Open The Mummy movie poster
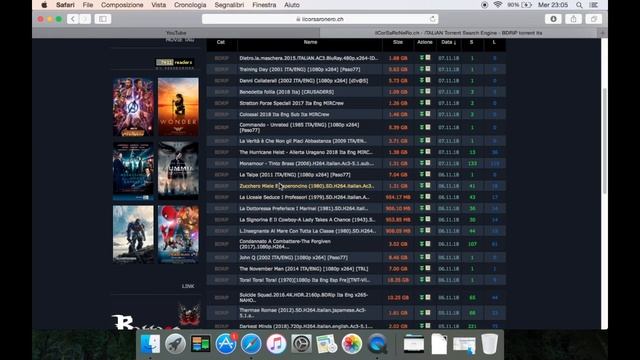 pos(178,171)
